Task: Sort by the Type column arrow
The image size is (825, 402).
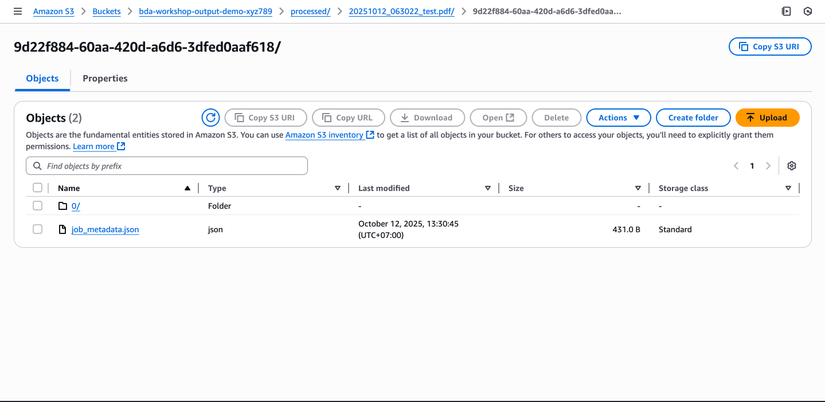Action: 338,188
